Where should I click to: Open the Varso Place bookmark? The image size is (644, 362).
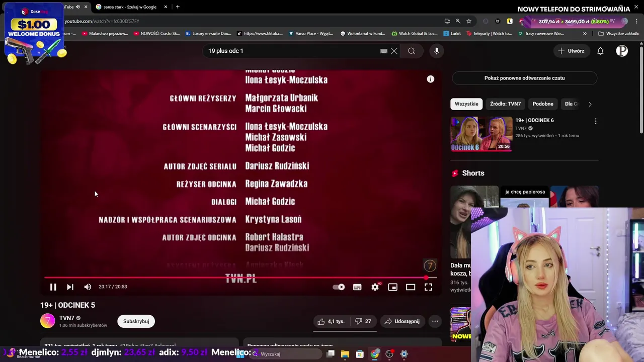point(311,34)
